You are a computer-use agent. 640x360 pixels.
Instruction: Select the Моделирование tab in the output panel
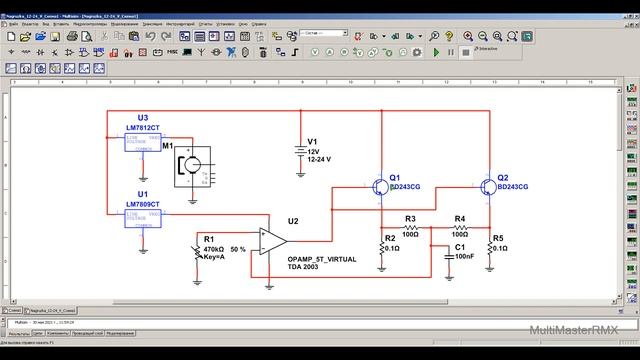[x=120, y=333]
